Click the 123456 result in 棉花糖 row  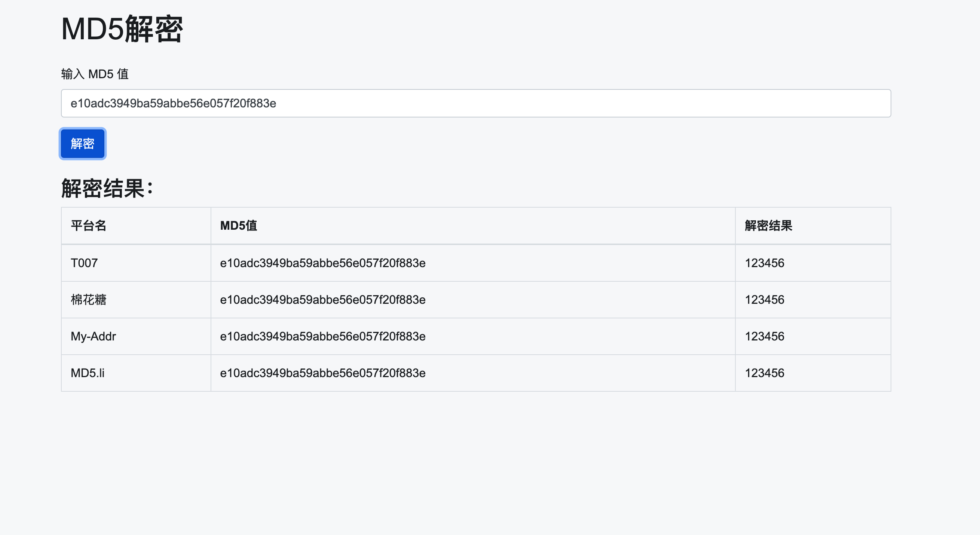[764, 299]
